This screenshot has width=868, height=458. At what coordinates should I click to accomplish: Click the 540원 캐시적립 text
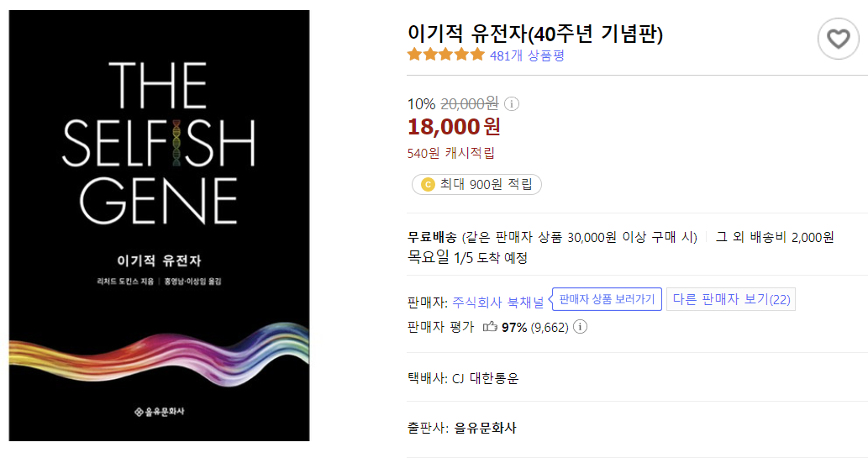(x=451, y=153)
